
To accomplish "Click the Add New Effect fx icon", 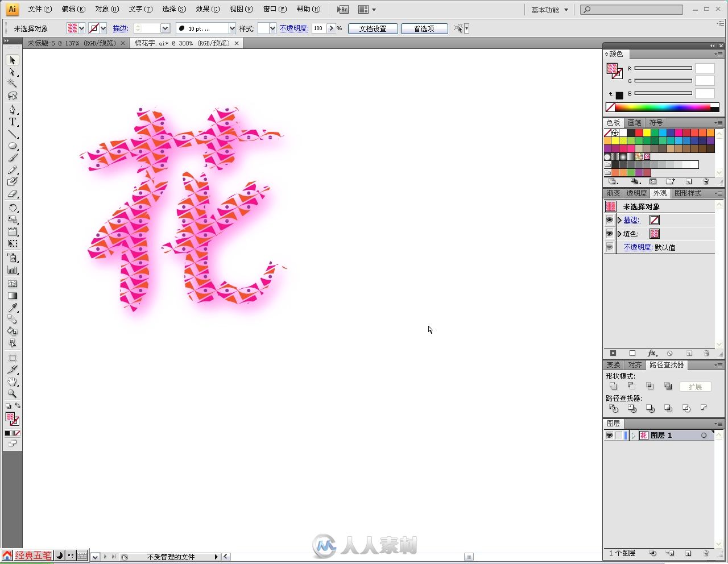I will 652,353.
